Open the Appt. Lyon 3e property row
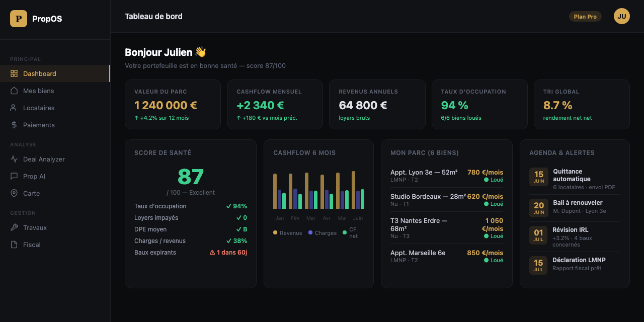Screen dimensions: 644x322 [447, 176]
